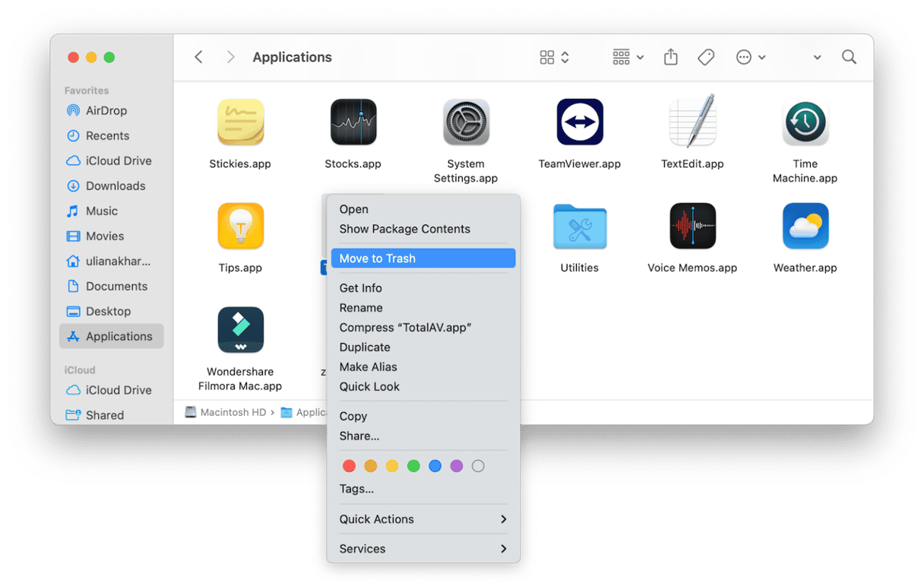Apply the purple tag color
The image size is (924, 587).
(x=457, y=466)
